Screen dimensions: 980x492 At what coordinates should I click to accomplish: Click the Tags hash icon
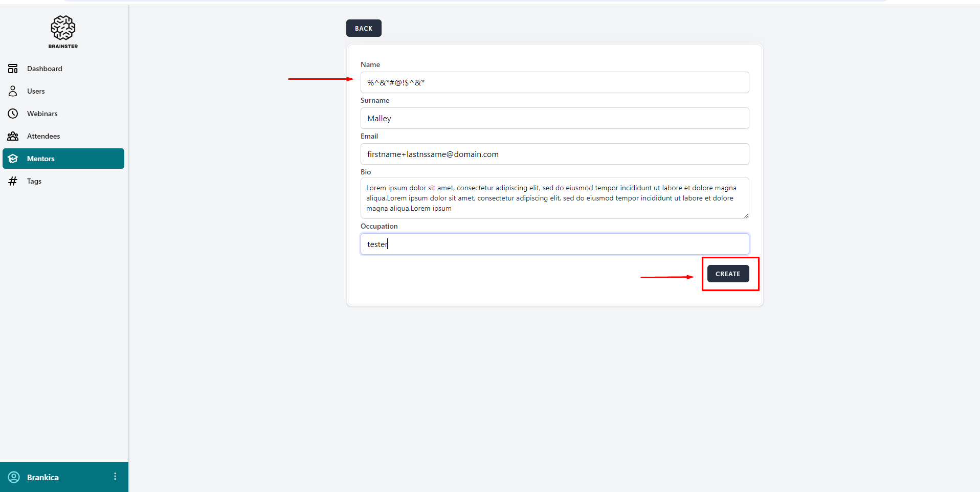[x=13, y=181]
